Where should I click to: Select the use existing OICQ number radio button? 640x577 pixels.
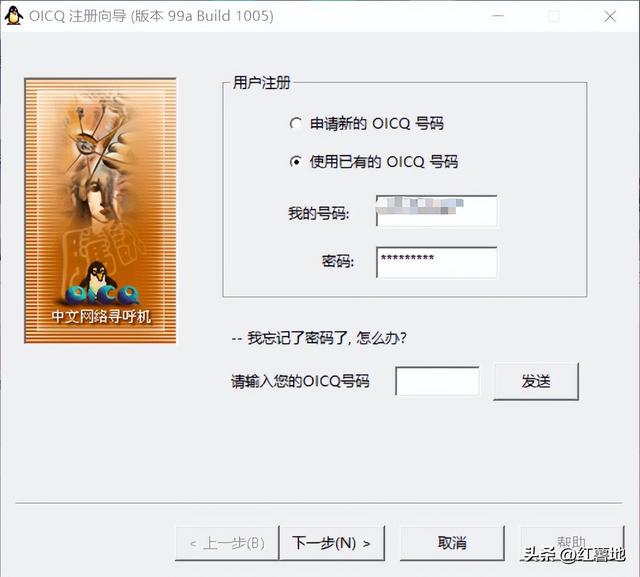tap(296, 162)
